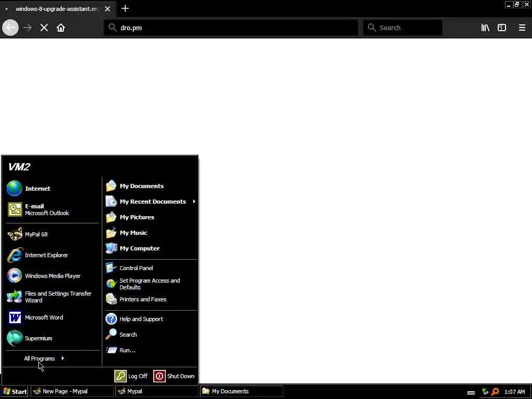Click the keyboard tray icon
The image size is (532, 399).
471,392
